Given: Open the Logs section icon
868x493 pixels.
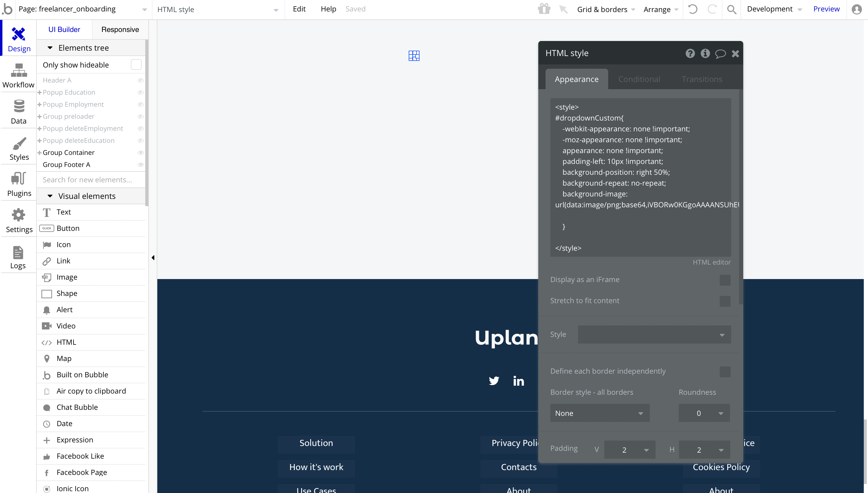Looking at the screenshot, I should [x=18, y=252].
